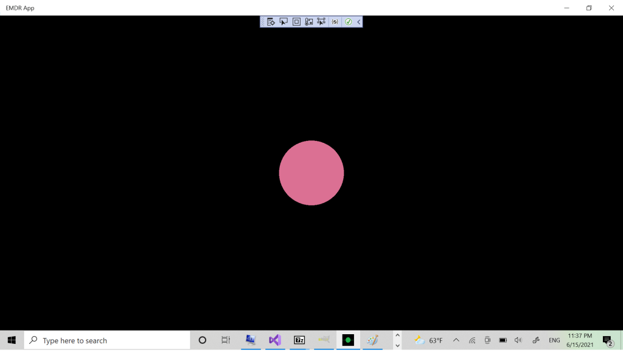
Task: Show hidden system tray icons
Action: coord(456,340)
